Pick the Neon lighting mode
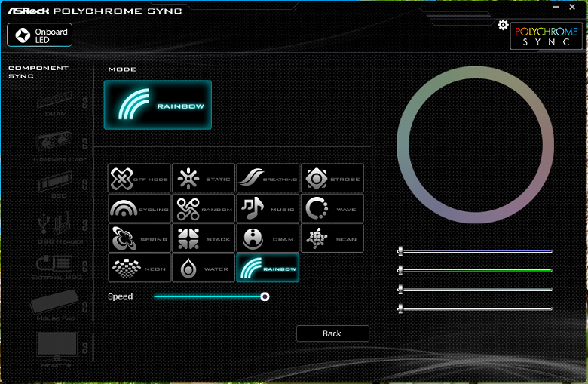588x384 pixels. [139, 268]
